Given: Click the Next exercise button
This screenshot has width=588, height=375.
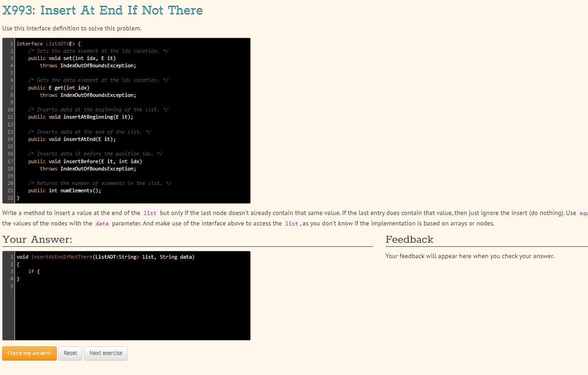Looking at the screenshot, I should click(x=105, y=353).
